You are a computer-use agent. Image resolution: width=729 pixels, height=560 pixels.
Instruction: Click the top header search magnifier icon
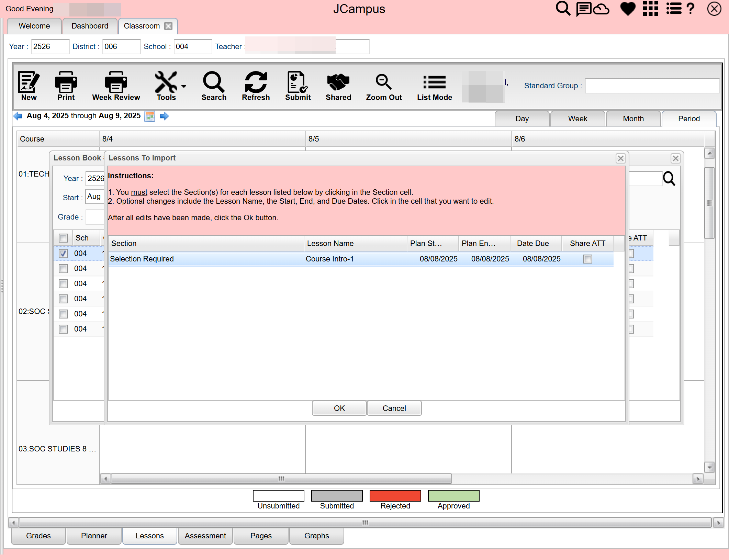[x=563, y=9]
